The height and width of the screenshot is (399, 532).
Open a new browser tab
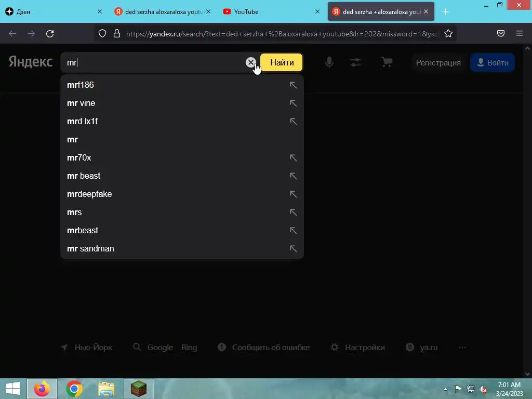(x=445, y=12)
